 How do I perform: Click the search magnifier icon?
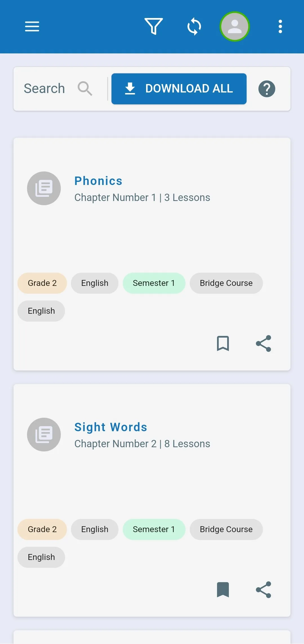[85, 89]
